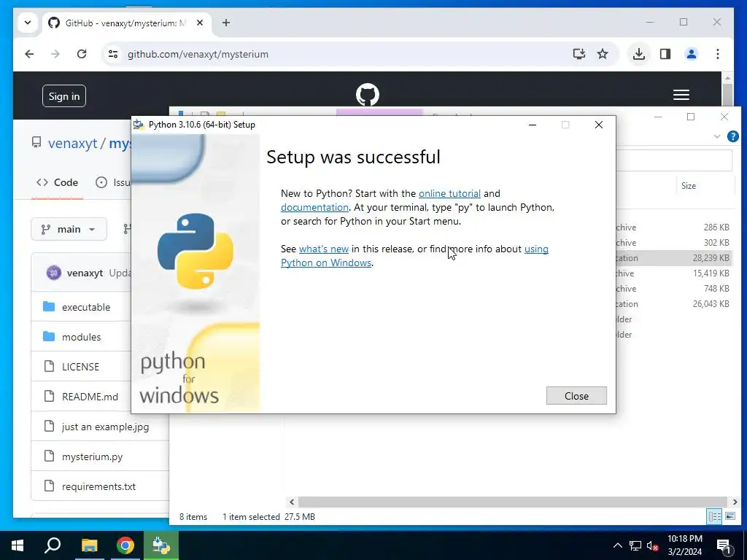View site information icon in address bar
The width and height of the screenshot is (747, 560).
[113, 54]
